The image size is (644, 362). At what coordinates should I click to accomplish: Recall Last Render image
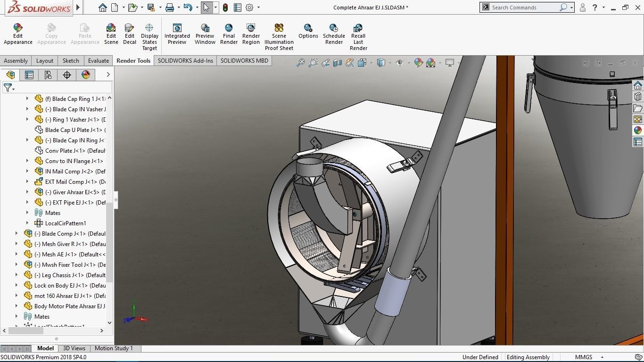358,37
